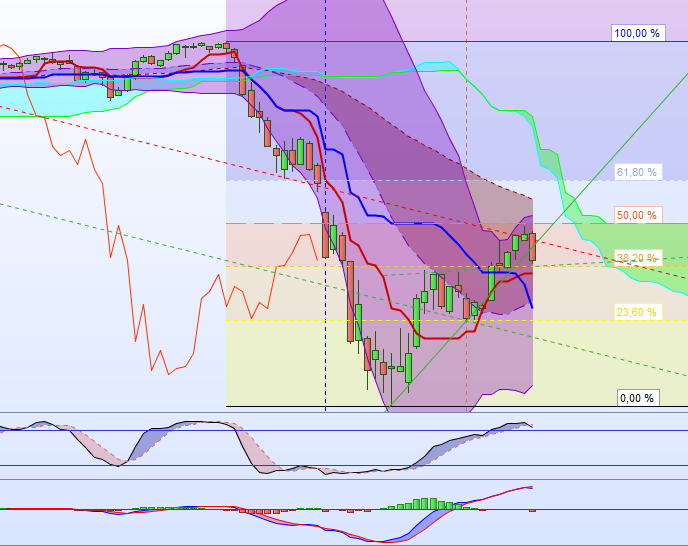The width and height of the screenshot is (688, 546).
Task: Select the 38,20 % Fibonacci level label
Action: (638, 258)
